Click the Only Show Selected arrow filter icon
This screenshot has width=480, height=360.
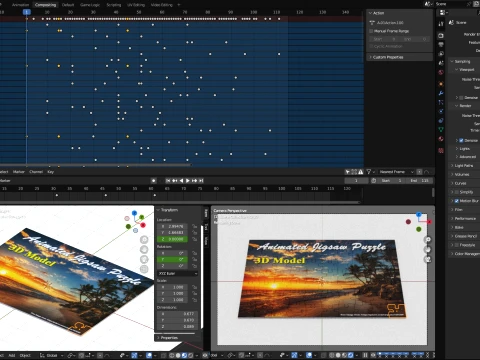pyautogui.click(x=348, y=172)
